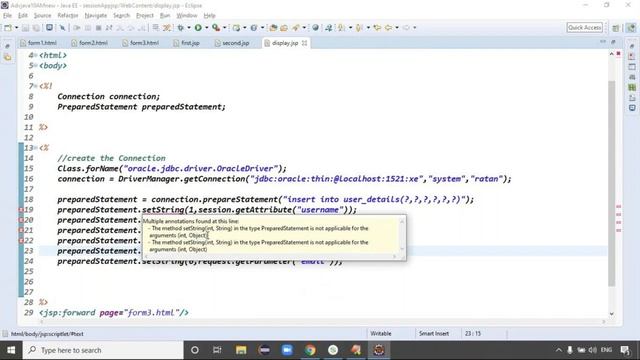Screen dimensions: 640x360
Task: Open Task View in the taskbar
Action: tap(217, 350)
